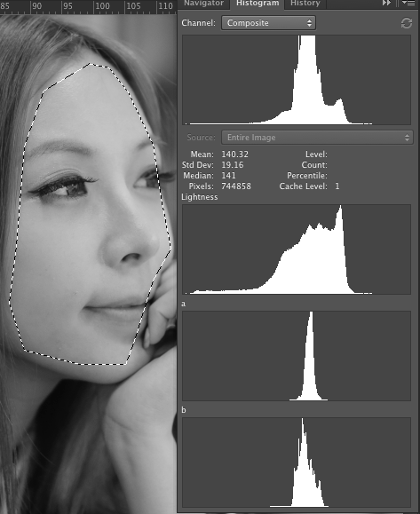Open the histogram panel options menu
The height and width of the screenshot is (514, 420).
click(x=408, y=3)
